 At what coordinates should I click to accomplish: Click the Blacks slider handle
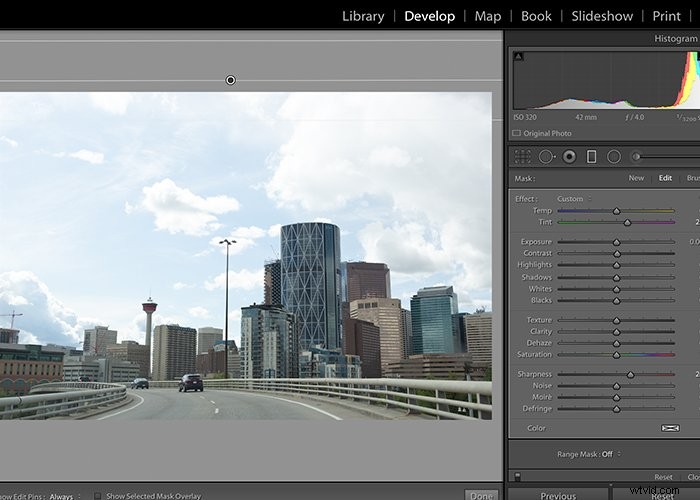617,301
